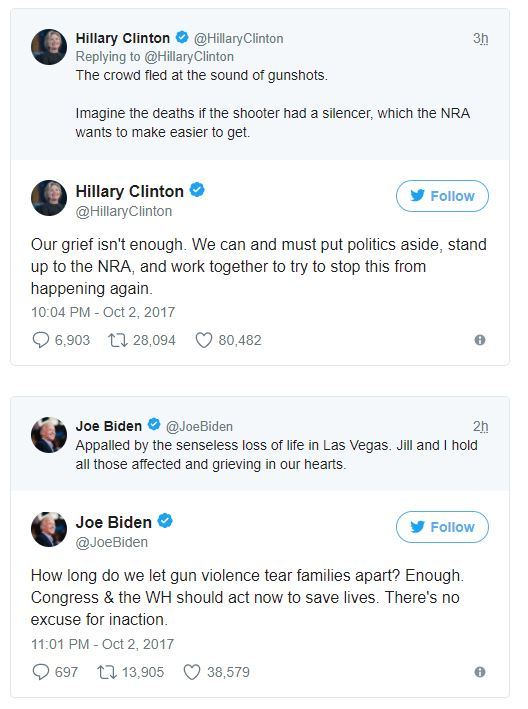Screen dimensions: 528x709
Task: Open 11:01 PM - Oct 2, 2017 timestamp
Action: click(102, 644)
